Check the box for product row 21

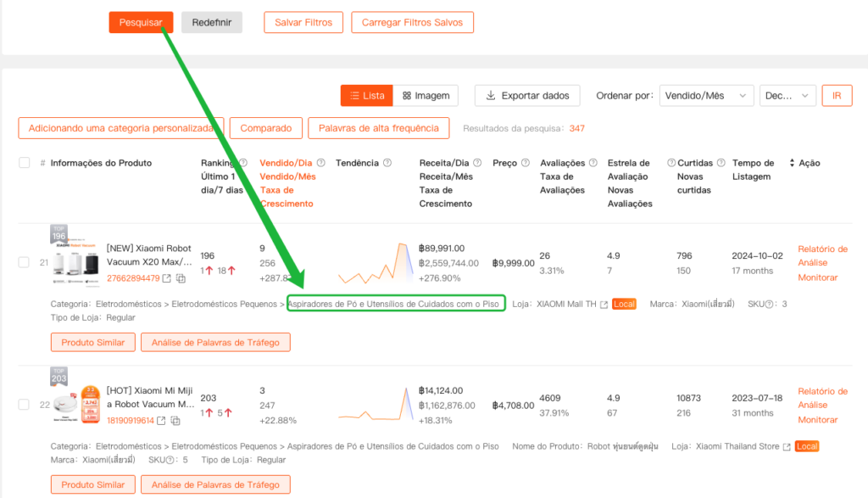25,262
